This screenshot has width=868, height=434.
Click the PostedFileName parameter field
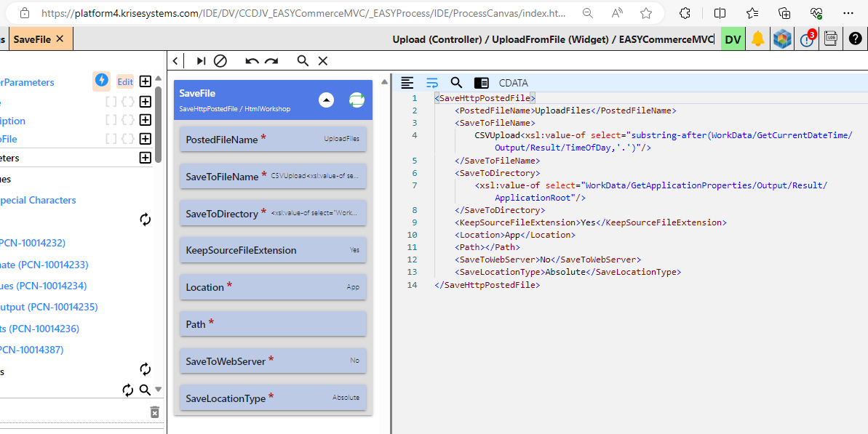pos(273,139)
